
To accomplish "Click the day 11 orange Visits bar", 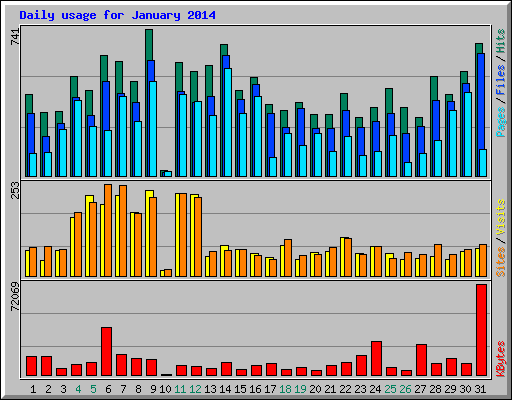I will (x=183, y=235).
